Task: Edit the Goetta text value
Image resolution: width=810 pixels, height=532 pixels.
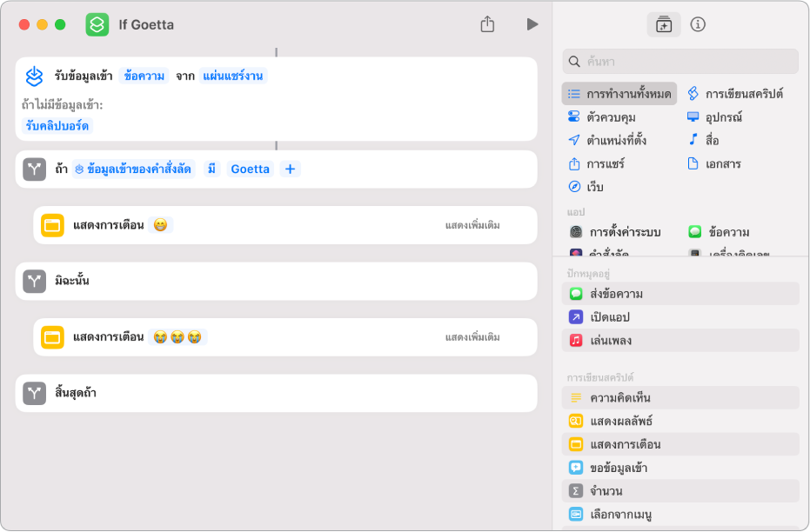Action: tap(250, 169)
